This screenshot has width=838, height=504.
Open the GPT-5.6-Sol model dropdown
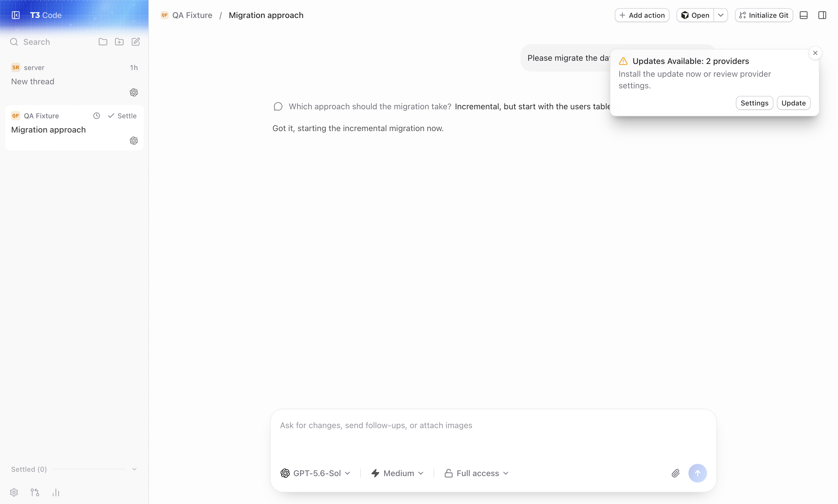click(315, 473)
